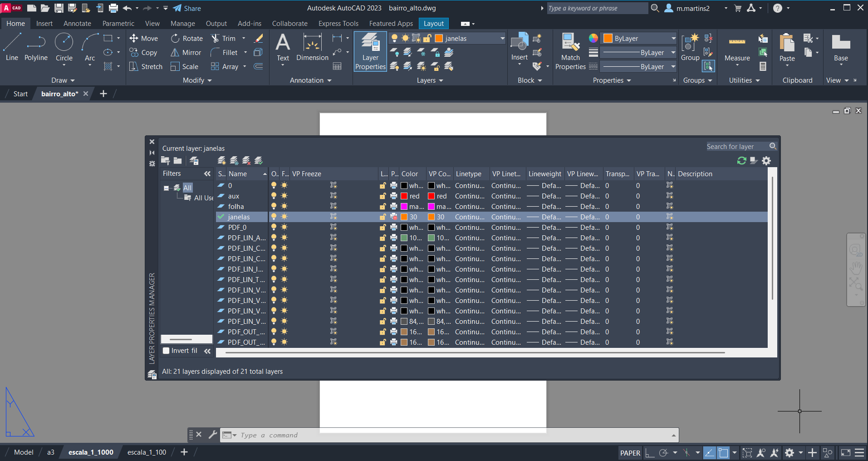Click the magenta color swatch of layer folha
This screenshot has width=868, height=461.
click(404, 206)
